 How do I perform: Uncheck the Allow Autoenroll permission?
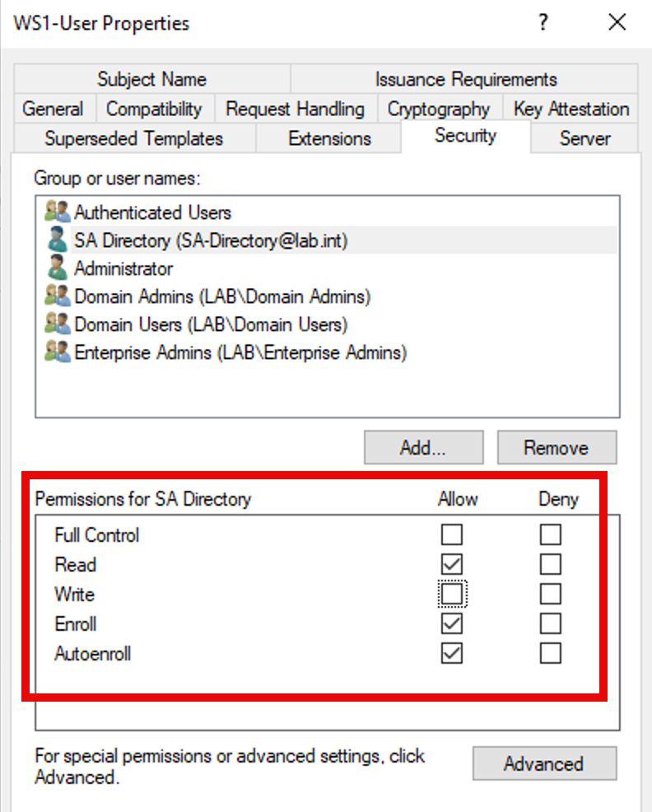click(x=452, y=653)
